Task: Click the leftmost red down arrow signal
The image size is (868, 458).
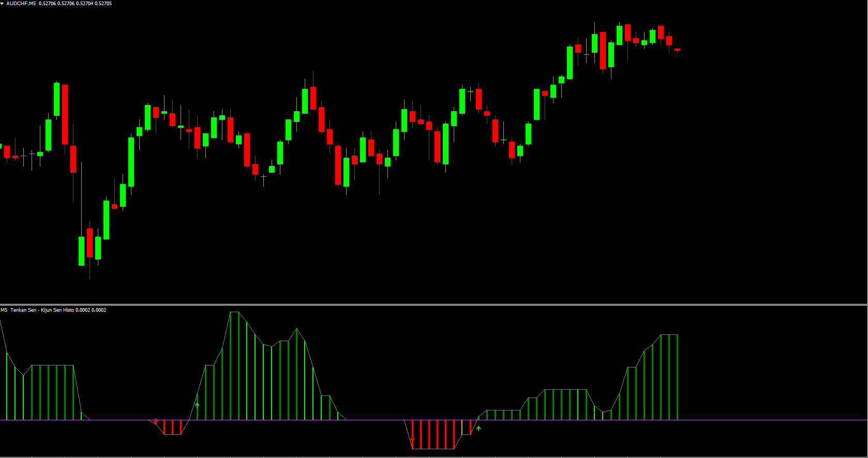Action: pyautogui.click(x=156, y=422)
